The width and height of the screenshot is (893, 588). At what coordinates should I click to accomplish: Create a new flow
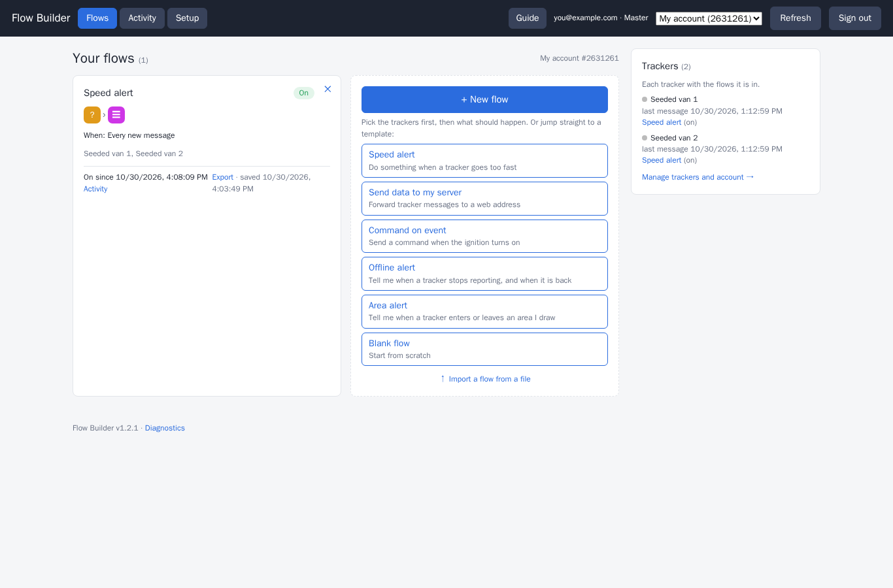pyautogui.click(x=484, y=99)
